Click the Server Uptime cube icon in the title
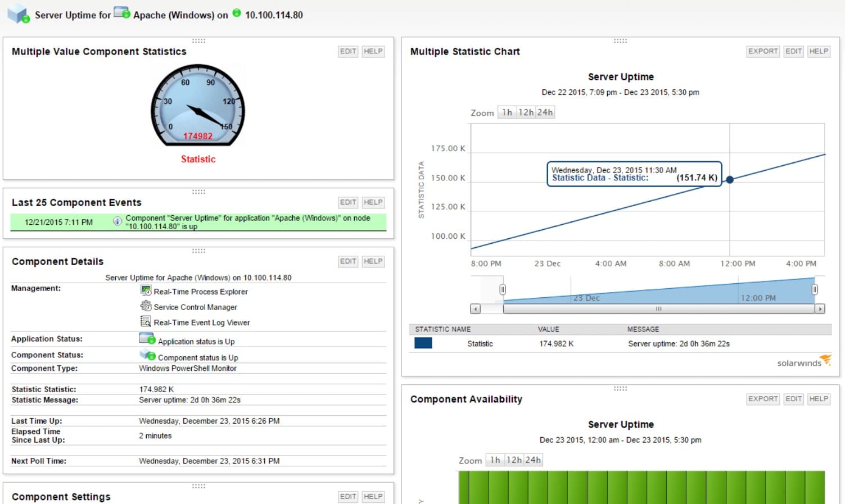 [x=17, y=14]
